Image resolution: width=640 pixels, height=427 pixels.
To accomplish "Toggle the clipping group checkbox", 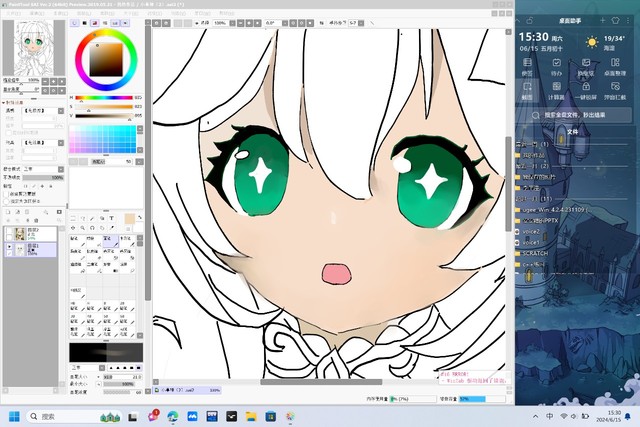I will point(8,195).
